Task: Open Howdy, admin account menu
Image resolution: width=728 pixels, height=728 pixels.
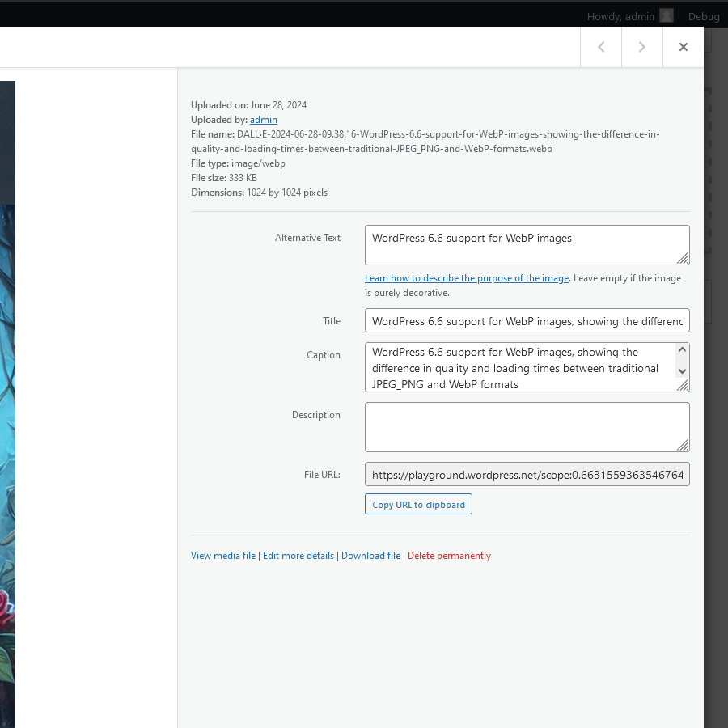Action: 629,16
